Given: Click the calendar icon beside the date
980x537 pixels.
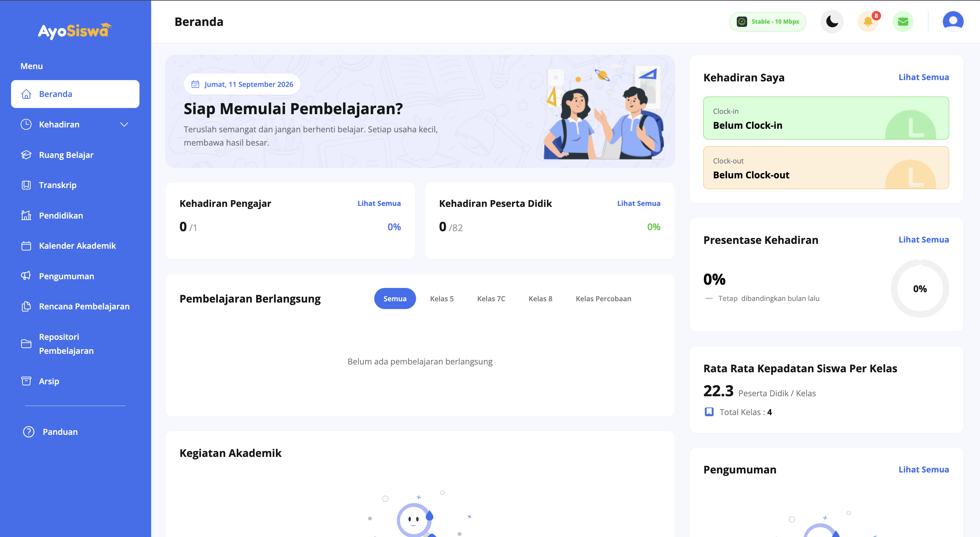Looking at the screenshot, I should pos(195,84).
